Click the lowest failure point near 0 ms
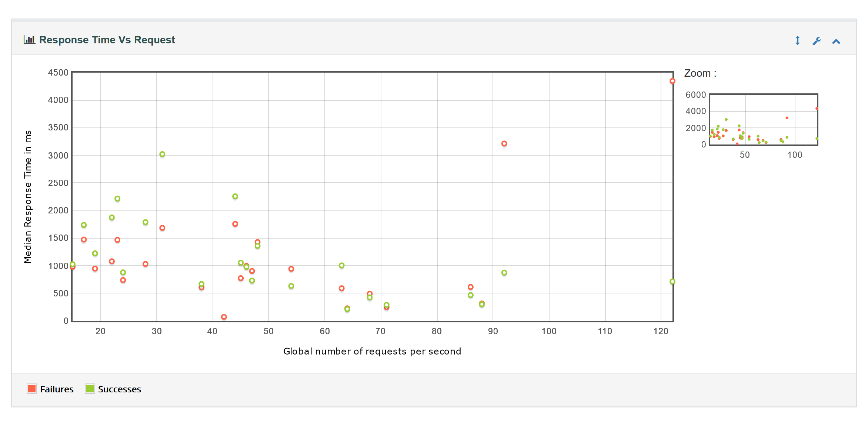This screenshot has width=868, height=422. pos(224,317)
